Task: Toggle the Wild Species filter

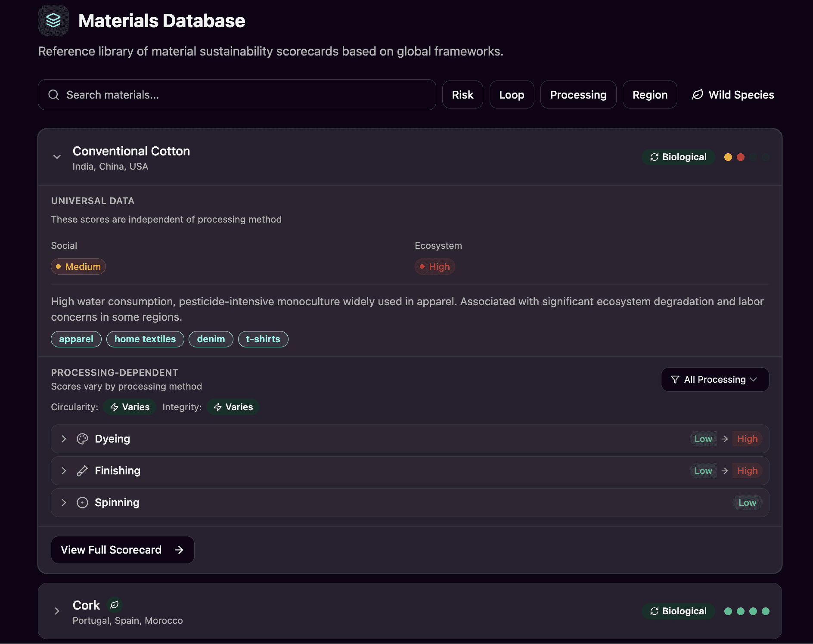Action: click(x=732, y=95)
